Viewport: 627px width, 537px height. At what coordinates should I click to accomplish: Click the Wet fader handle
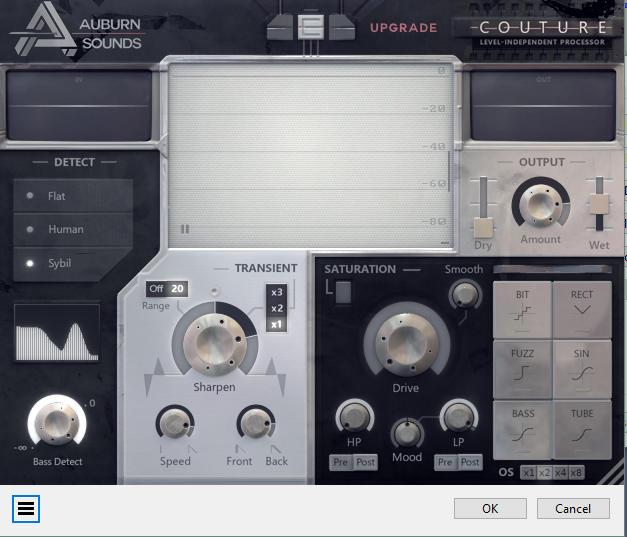pos(599,204)
